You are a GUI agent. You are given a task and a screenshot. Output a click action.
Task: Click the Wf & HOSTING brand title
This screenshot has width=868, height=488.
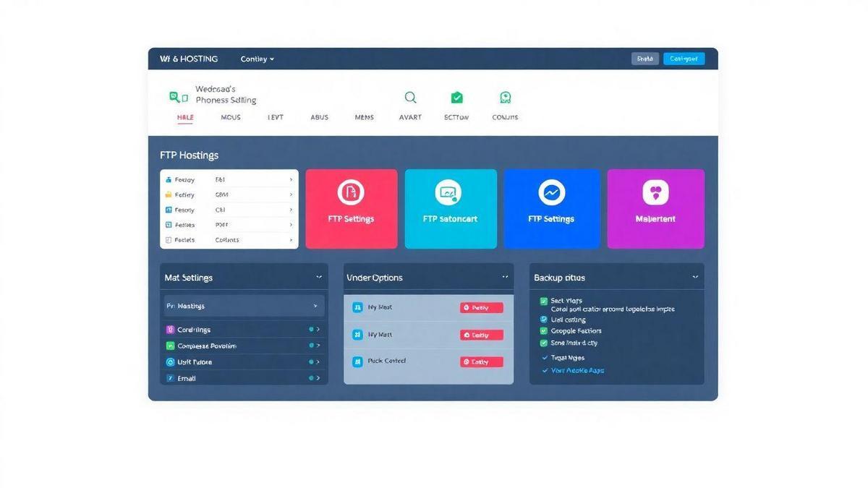189,59
